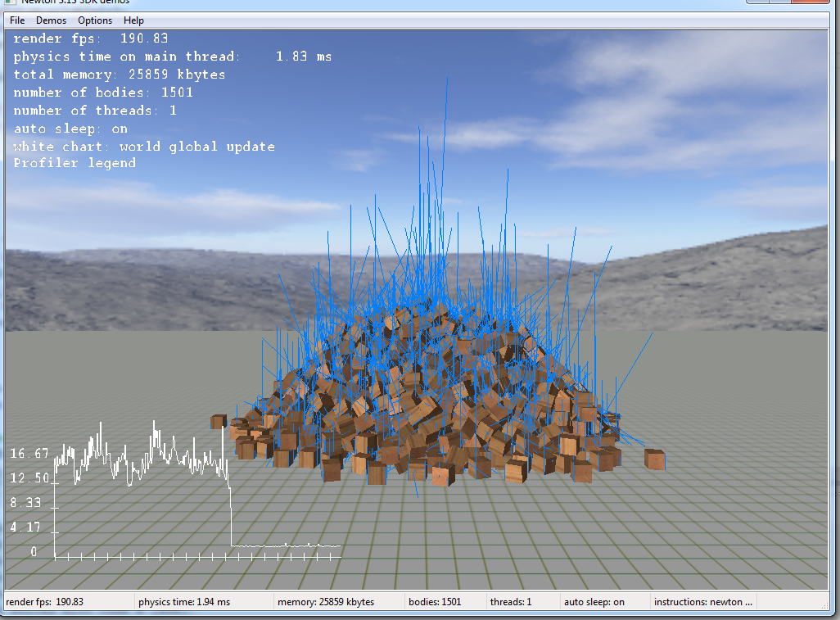Select the lone wooden box at far right
Viewport: 840px width, 620px height.
654,459
